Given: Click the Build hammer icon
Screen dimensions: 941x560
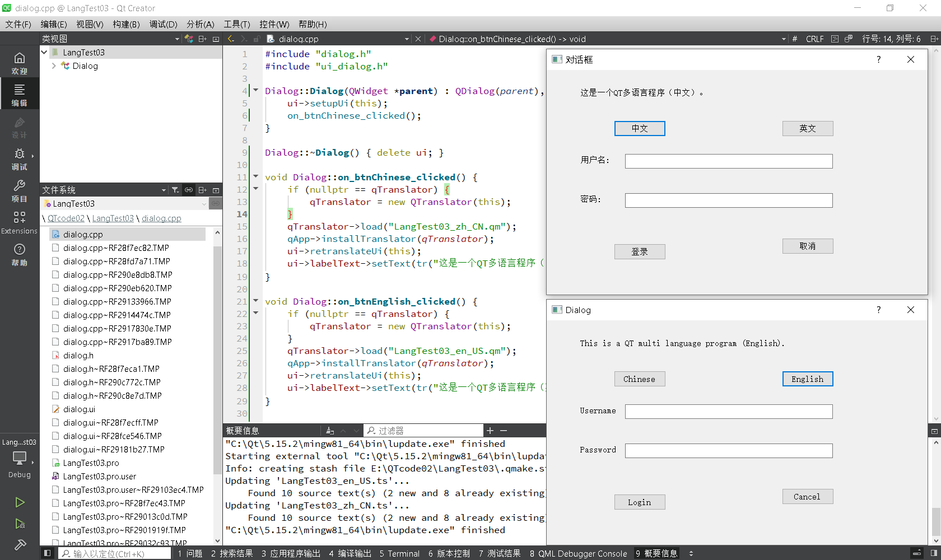Looking at the screenshot, I should 20,544.
